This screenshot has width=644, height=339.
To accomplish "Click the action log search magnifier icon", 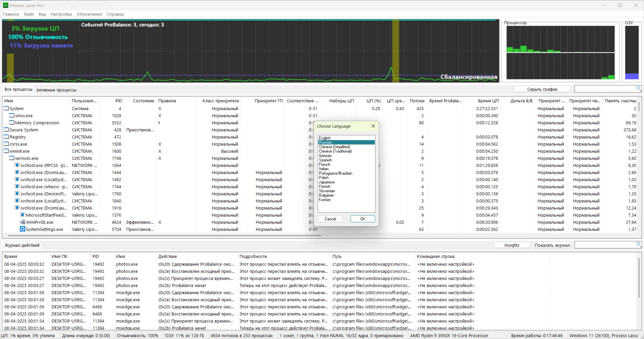I will tap(638, 245).
